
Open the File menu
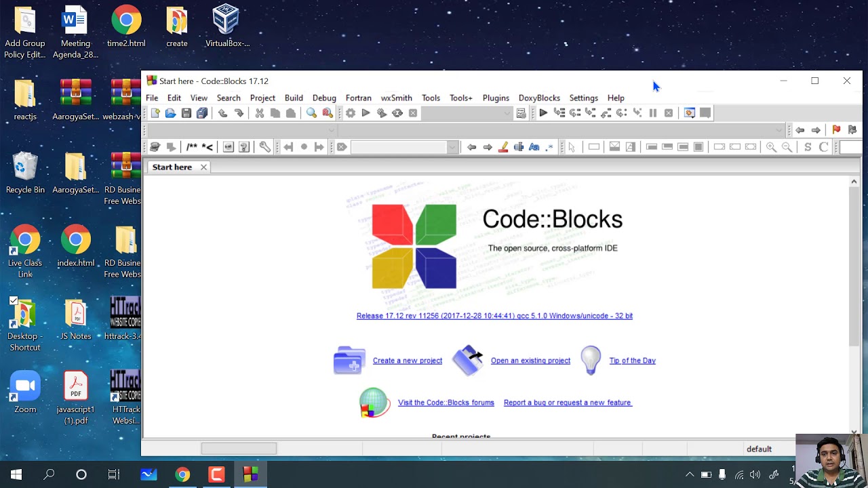(x=152, y=98)
